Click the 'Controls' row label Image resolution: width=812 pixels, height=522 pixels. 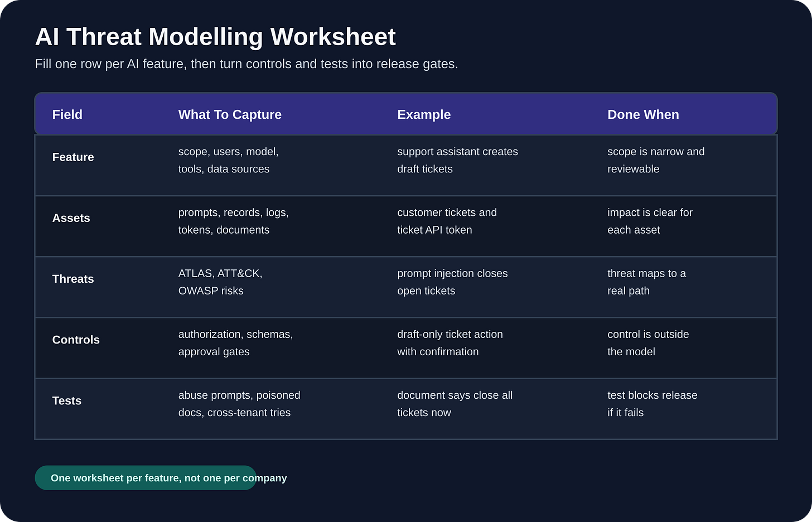point(76,340)
